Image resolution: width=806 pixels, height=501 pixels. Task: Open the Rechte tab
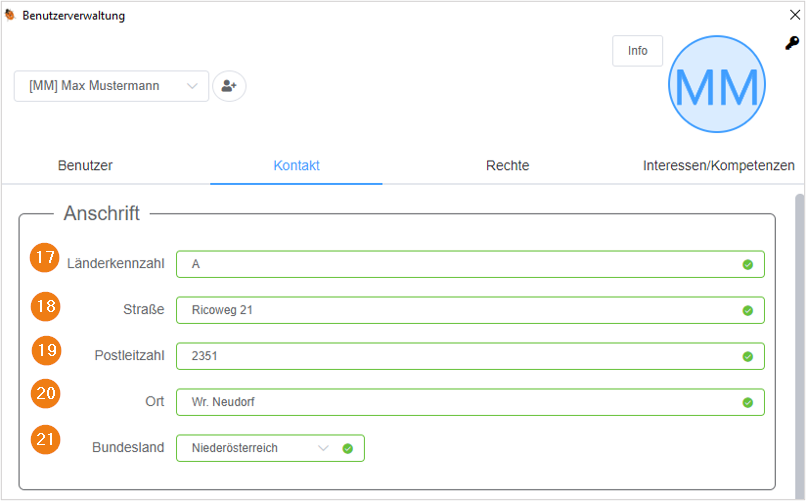(507, 165)
